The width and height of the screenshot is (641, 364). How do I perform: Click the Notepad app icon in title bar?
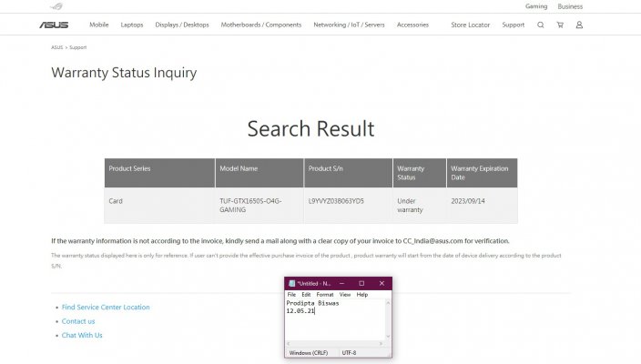292,283
